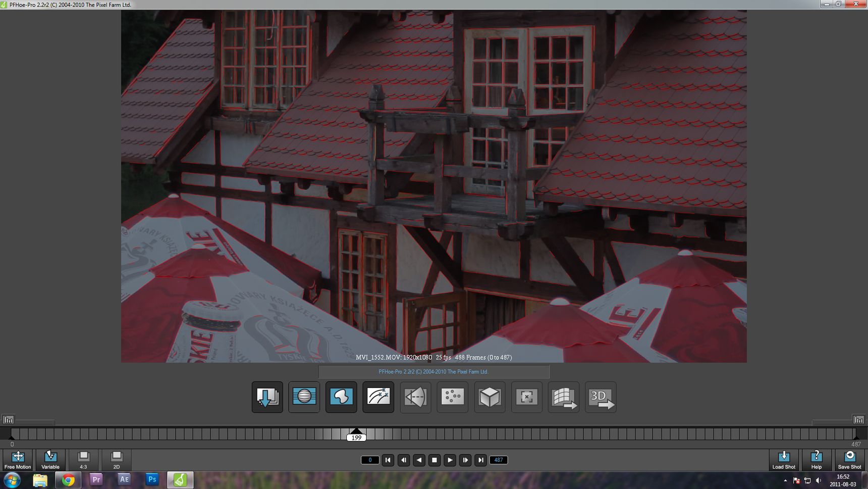Image resolution: width=868 pixels, height=489 pixels.
Task: Click the 3D cube object icon
Action: (x=490, y=397)
